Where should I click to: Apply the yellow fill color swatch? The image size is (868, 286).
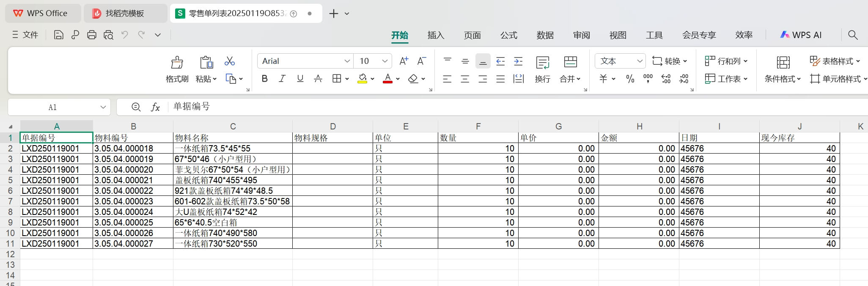click(x=362, y=79)
